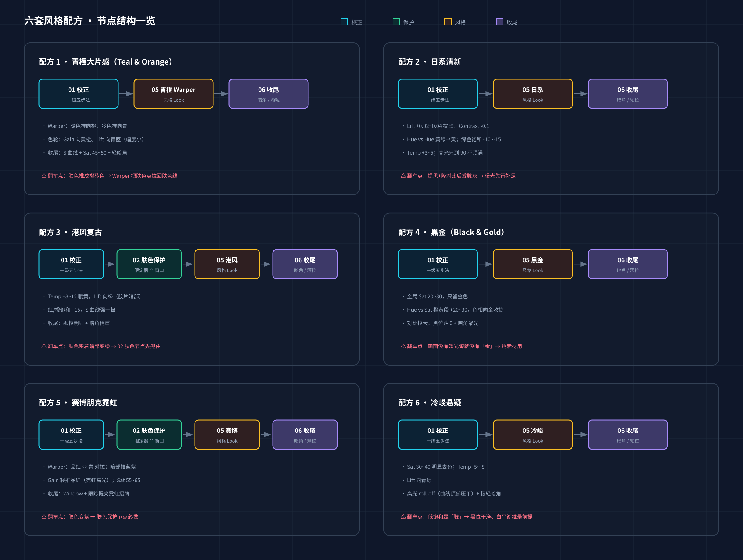Select the 05 赛博 node
Viewport: 743px width, 560px height.
tap(227, 434)
